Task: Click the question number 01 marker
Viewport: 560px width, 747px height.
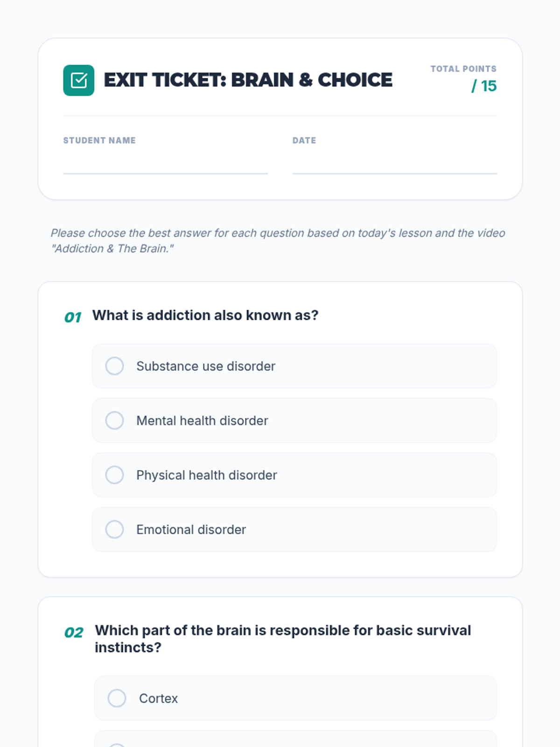Action: (x=73, y=317)
